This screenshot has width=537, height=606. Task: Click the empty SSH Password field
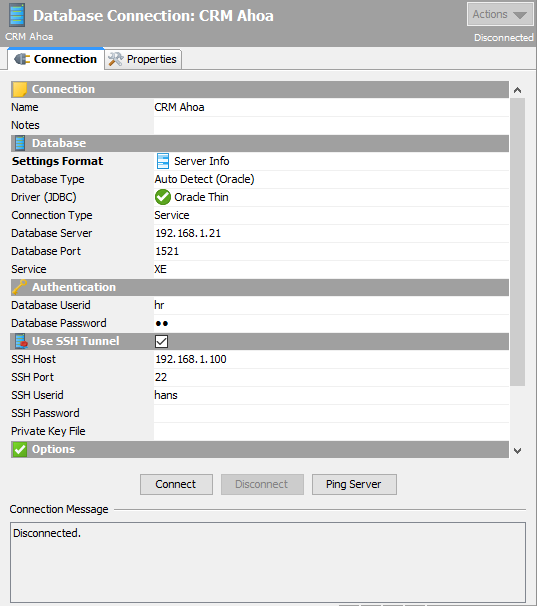click(331, 414)
